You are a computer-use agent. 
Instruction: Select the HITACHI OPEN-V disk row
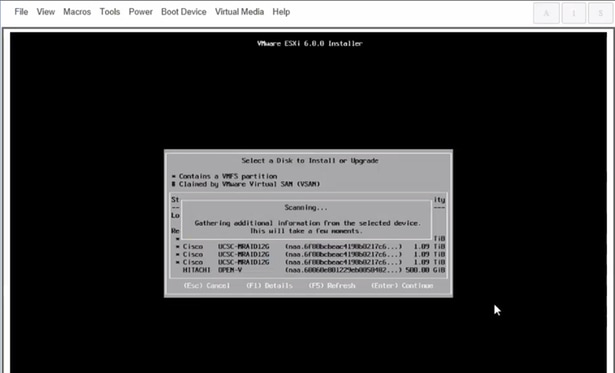point(310,270)
